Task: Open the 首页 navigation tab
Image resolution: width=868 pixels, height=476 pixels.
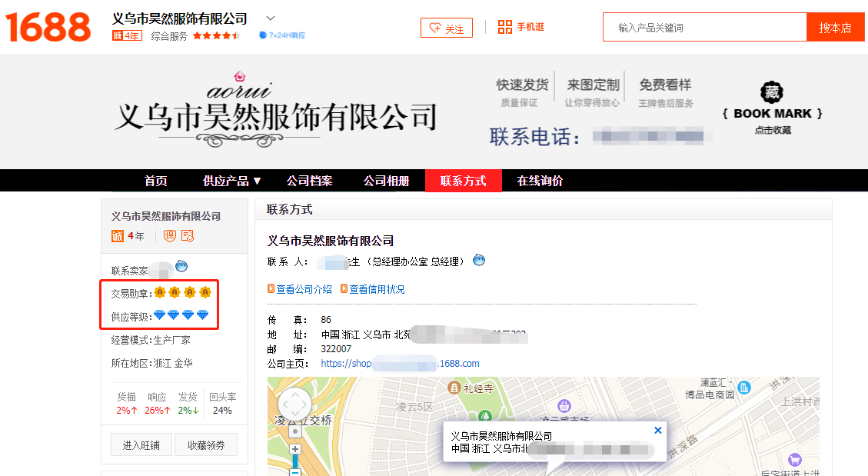Action: [x=155, y=181]
